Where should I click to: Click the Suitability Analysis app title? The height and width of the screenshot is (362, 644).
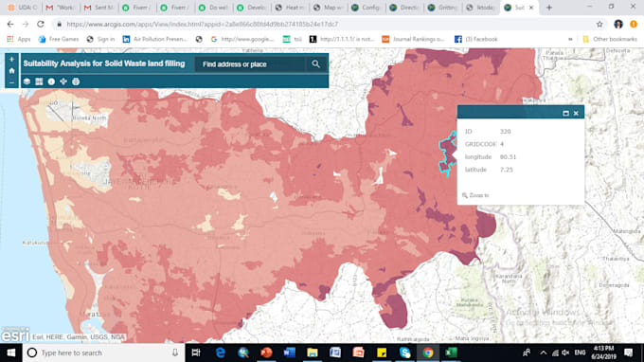104,63
